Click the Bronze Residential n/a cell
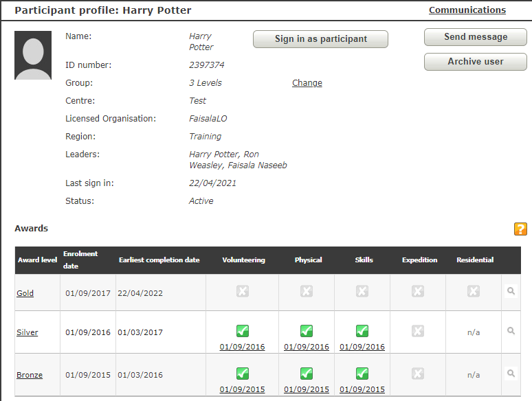This screenshot has height=401, width=532. point(474,375)
